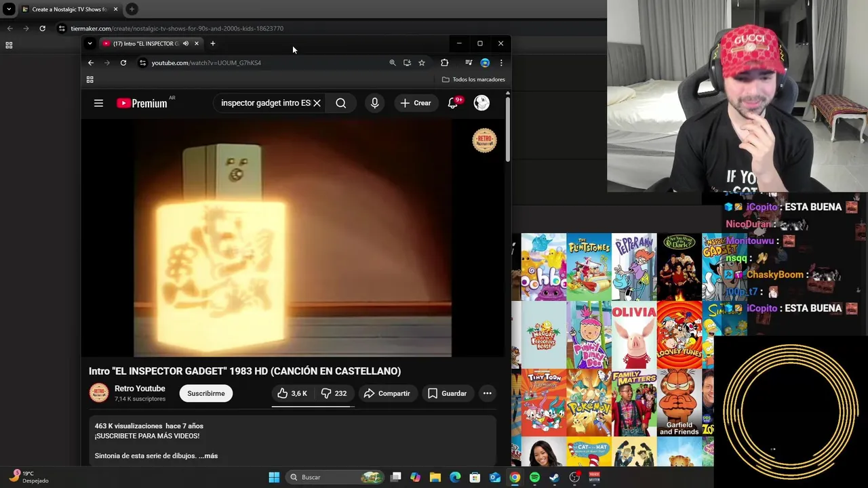This screenshot has width=868, height=488.
Task: Select the Tiny Toon Adventures thumbnail
Action: (543, 403)
